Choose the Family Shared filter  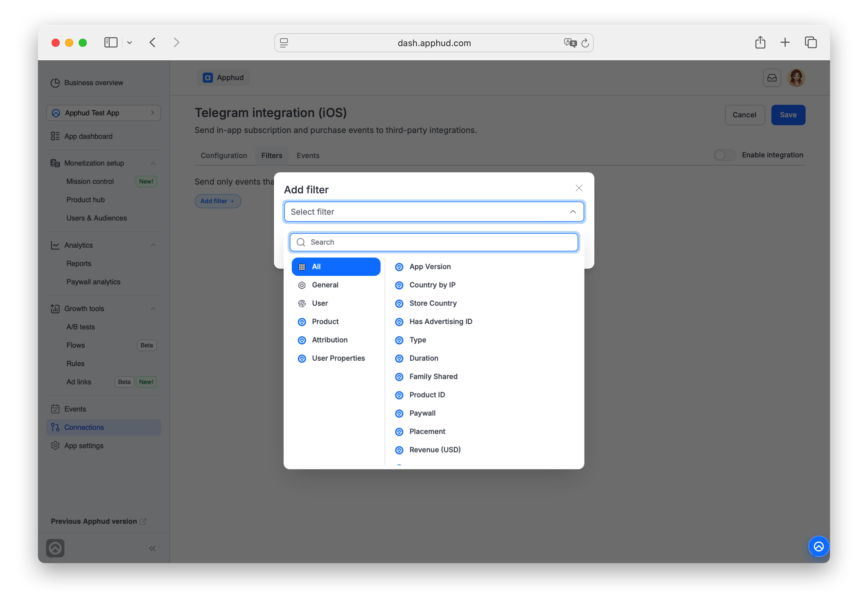[484, 377]
